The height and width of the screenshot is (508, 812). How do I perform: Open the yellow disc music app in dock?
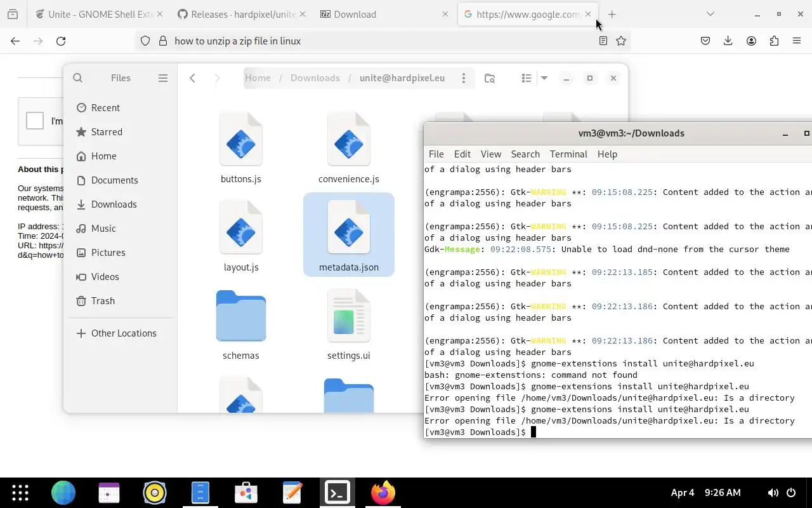click(x=155, y=493)
